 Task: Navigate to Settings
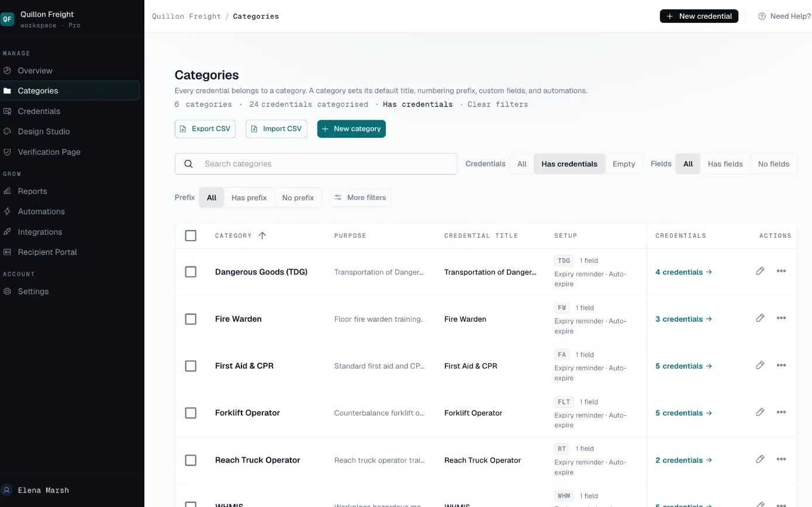(70, 291)
